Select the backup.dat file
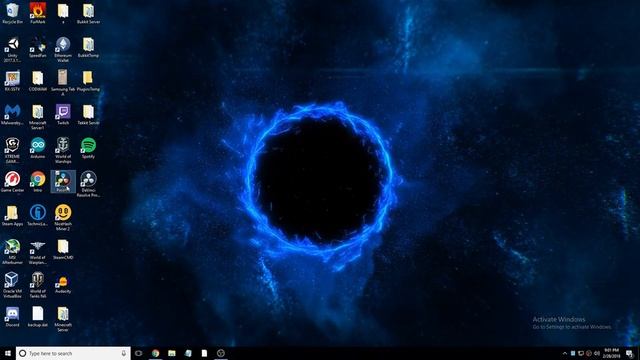This screenshot has width=640, height=360. (38, 317)
